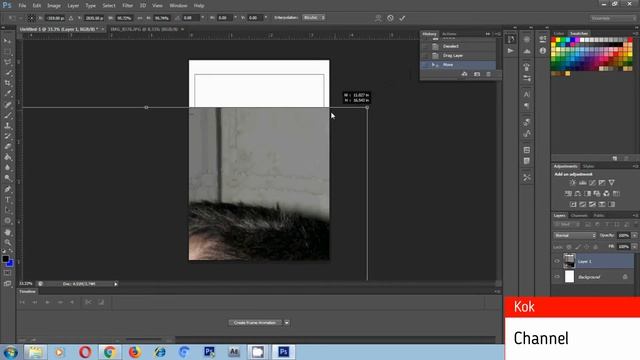
Task: Switch to the Color panel tab
Action: pyautogui.click(x=559, y=33)
